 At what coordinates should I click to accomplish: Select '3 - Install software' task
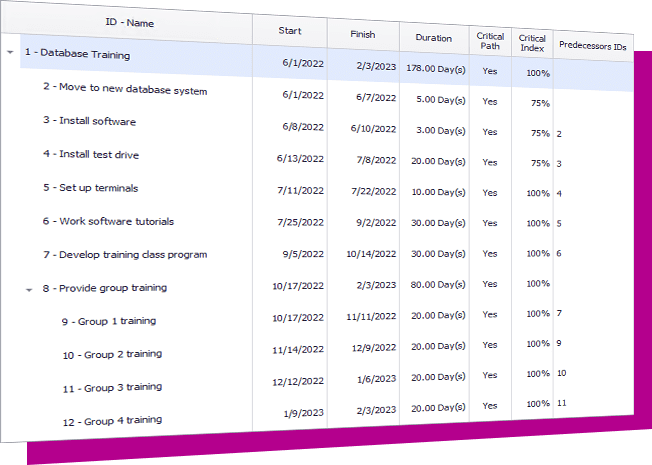89,121
